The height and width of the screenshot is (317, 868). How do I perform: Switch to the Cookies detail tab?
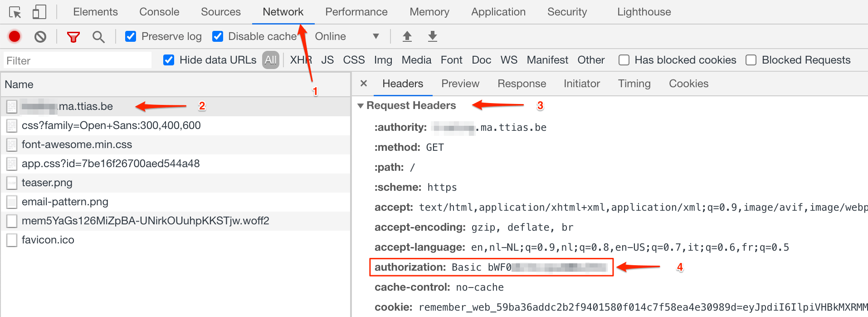click(688, 84)
